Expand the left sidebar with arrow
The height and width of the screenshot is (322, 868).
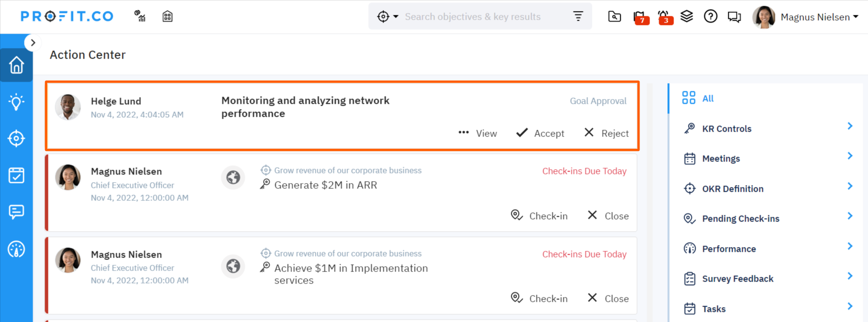(33, 43)
